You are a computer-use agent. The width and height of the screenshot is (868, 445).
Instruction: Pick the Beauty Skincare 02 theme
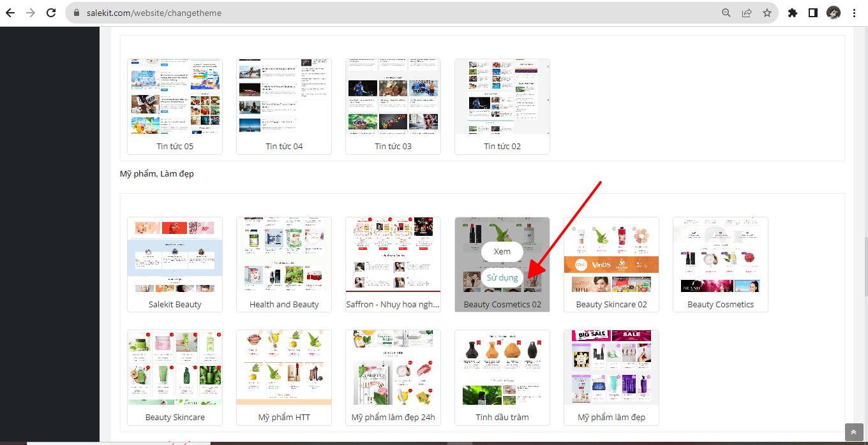611,255
